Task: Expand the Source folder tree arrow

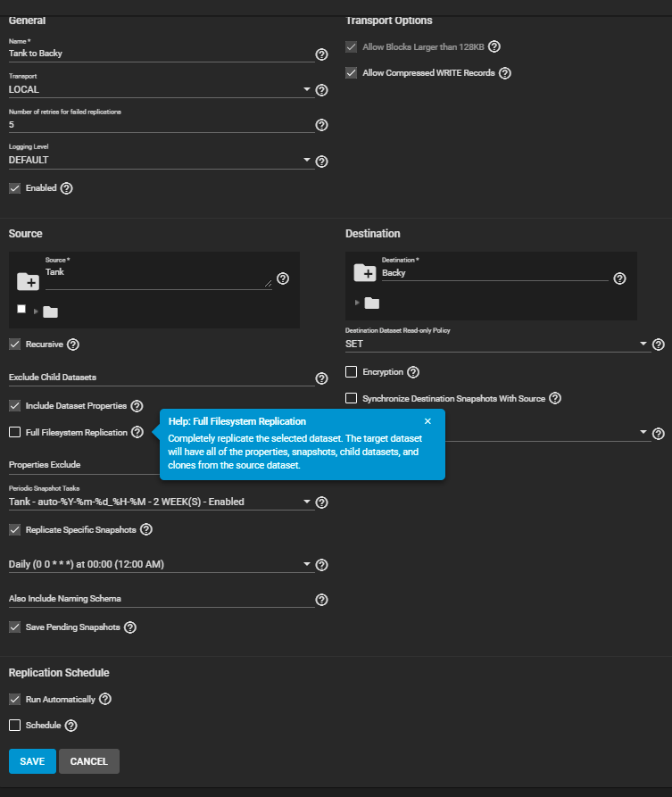Action: (x=36, y=311)
